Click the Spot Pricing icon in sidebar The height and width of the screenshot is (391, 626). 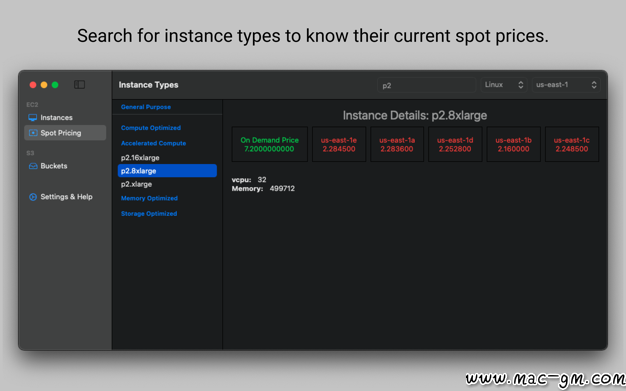click(x=33, y=133)
